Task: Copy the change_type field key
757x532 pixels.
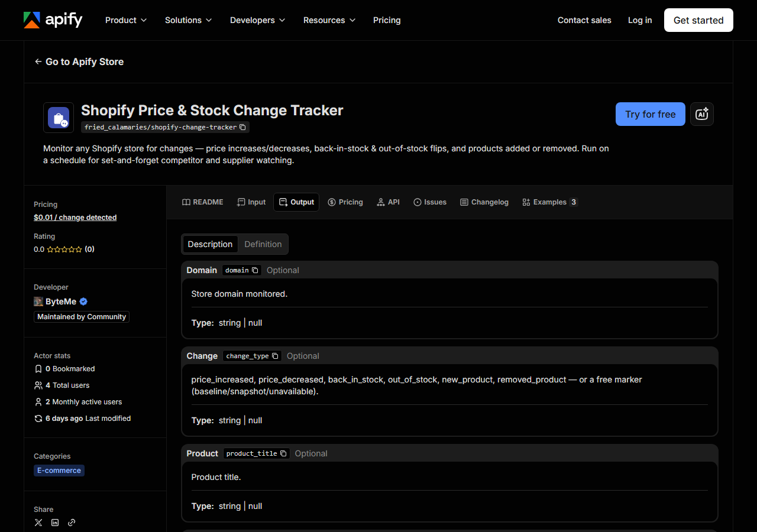Action: click(275, 356)
